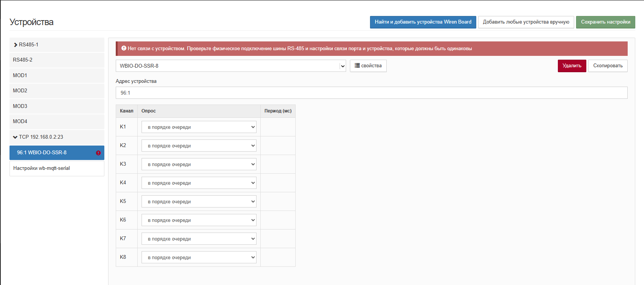Open the WBIO-DO-SSR-8 device type dropdown
The height and width of the screenshot is (285, 644).
tap(231, 66)
